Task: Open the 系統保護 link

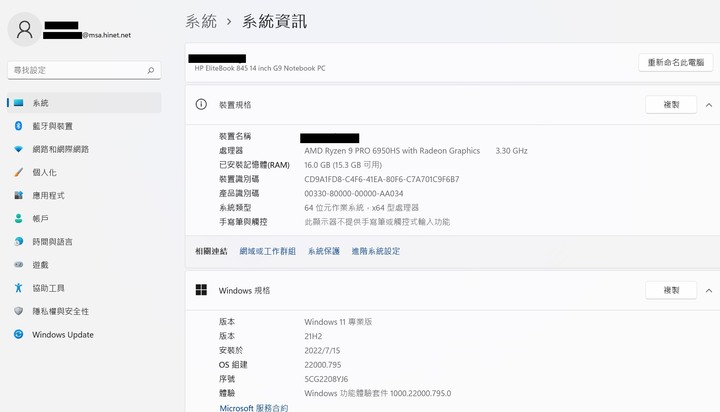Action: pos(324,251)
